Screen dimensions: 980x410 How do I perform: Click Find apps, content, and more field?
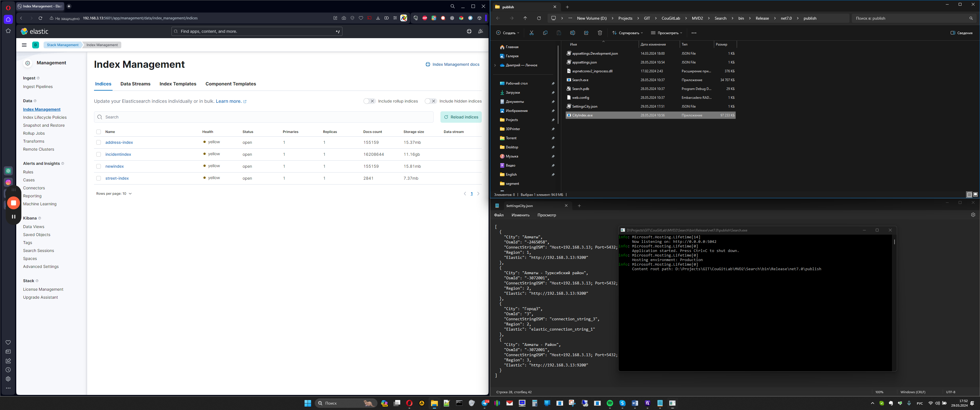(257, 31)
